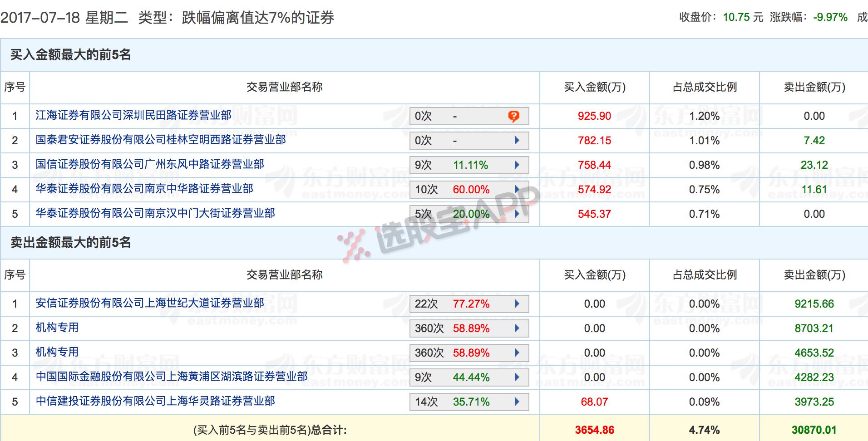Expand arrow in 机构专用 row selling 8703.21

pyautogui.click(x=517, y=328)
